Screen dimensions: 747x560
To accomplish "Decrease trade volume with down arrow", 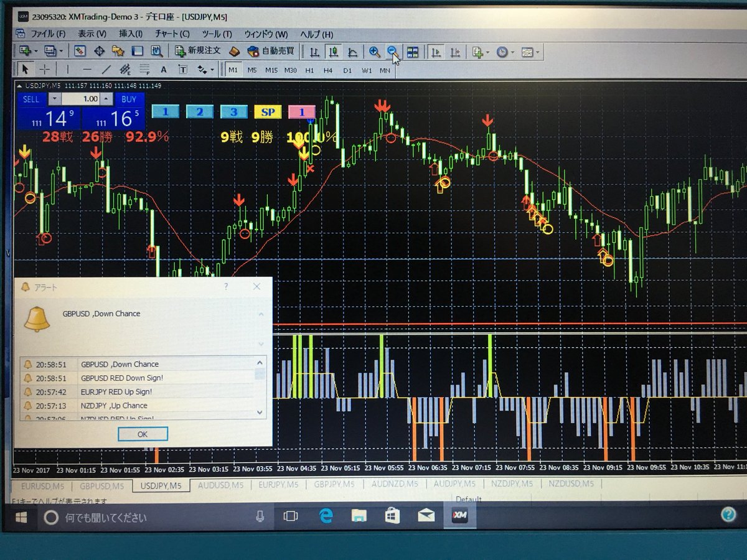I will pos(54,99).
